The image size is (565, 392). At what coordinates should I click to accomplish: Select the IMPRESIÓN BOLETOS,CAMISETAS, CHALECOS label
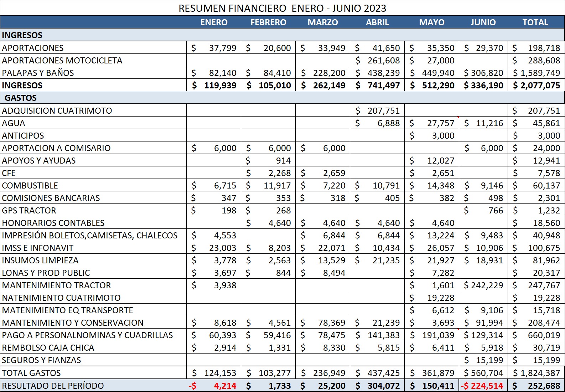(x=90, y=235)
